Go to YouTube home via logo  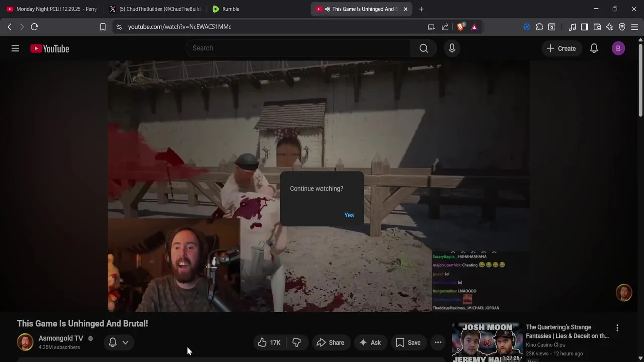tap(49, 48)
